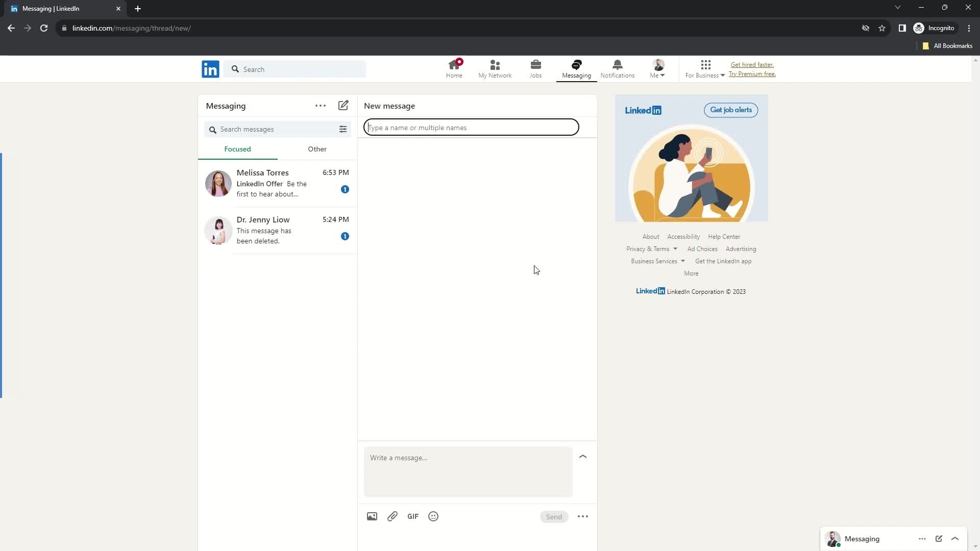This screenshot has height=551, width=980.
Task: Click the attach file icon in compose
Action: click(393, 516)
